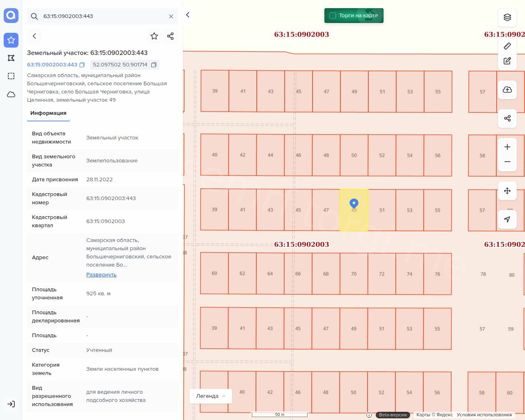Collapse the left information panel
525x420 pixels.
point(188,15)
